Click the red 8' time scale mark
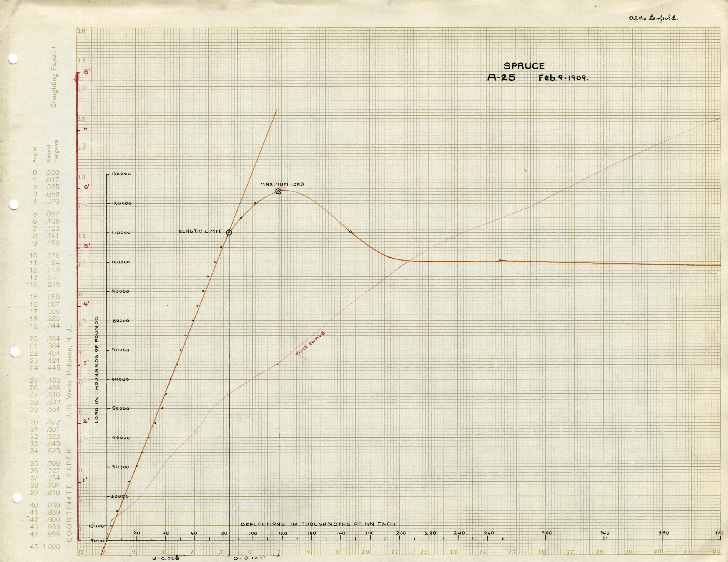Screen dimensions: 728x562 pos(87,72)
